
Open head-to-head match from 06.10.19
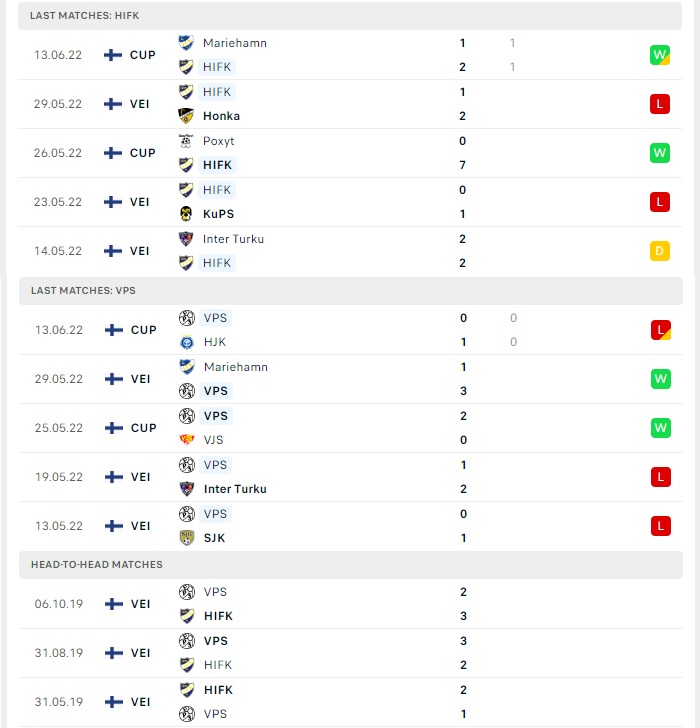tap(351, 604)
